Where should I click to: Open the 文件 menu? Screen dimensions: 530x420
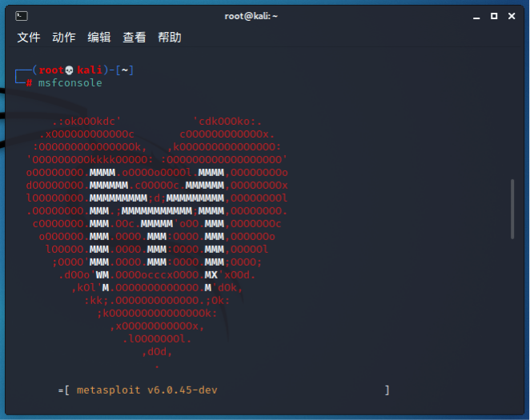click(29, 37)
